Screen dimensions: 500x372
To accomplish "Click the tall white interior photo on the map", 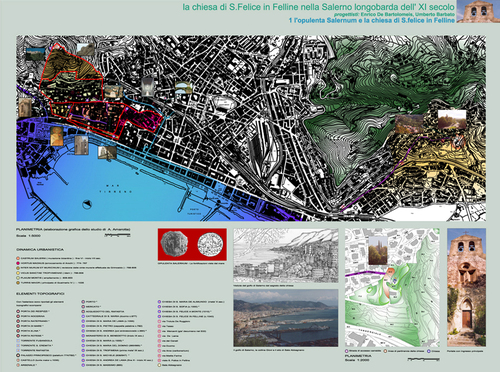I will pyautogui.click(x=147, y=87).
